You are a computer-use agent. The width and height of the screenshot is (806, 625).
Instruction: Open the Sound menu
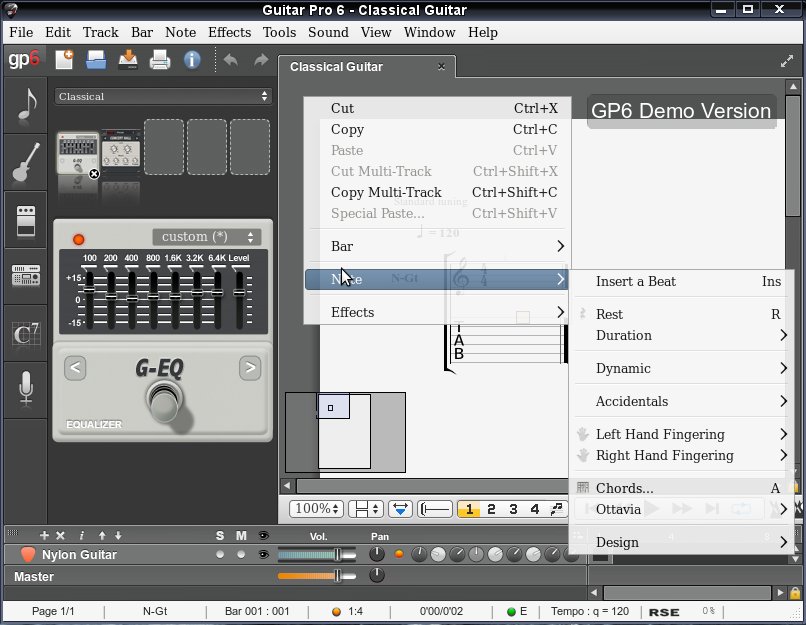click(x=328, y=32)
